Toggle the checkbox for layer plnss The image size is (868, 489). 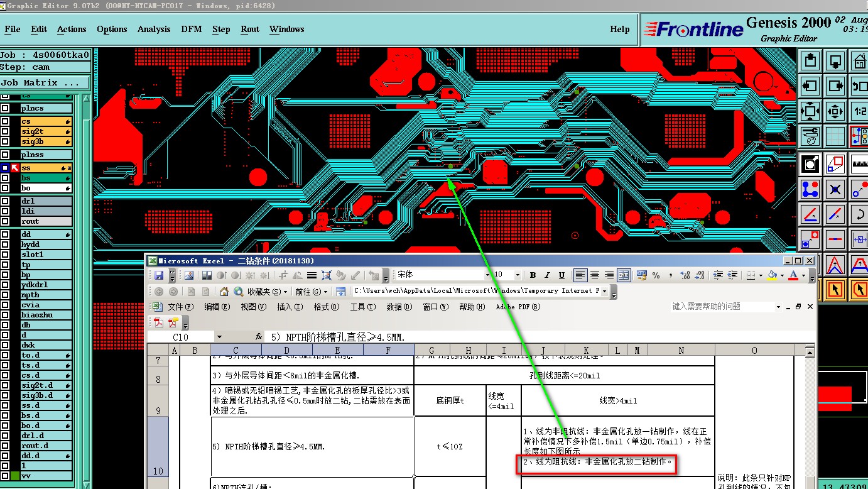[x=5, y=155]
